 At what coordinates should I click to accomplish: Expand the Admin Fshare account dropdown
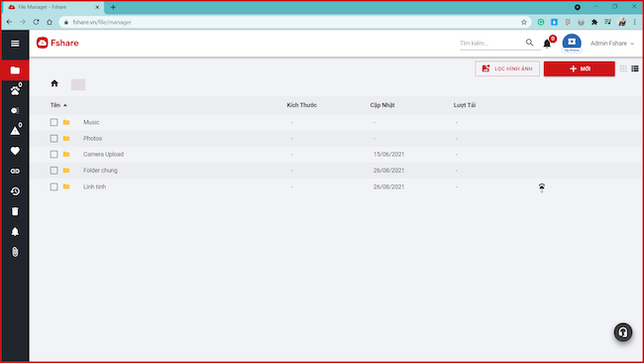pyautogui.click(x=612, y=44)
